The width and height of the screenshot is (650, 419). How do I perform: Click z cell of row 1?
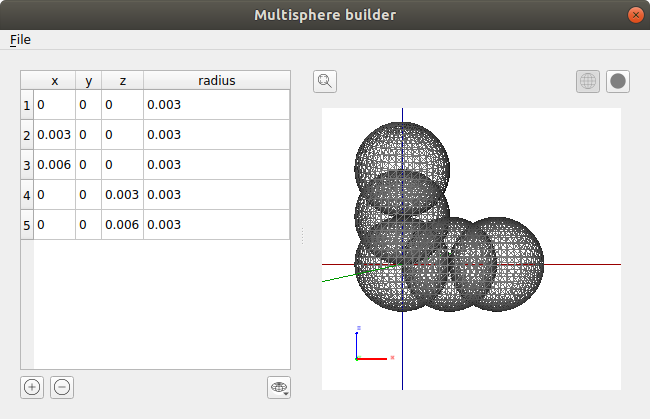tap(123, 105)
